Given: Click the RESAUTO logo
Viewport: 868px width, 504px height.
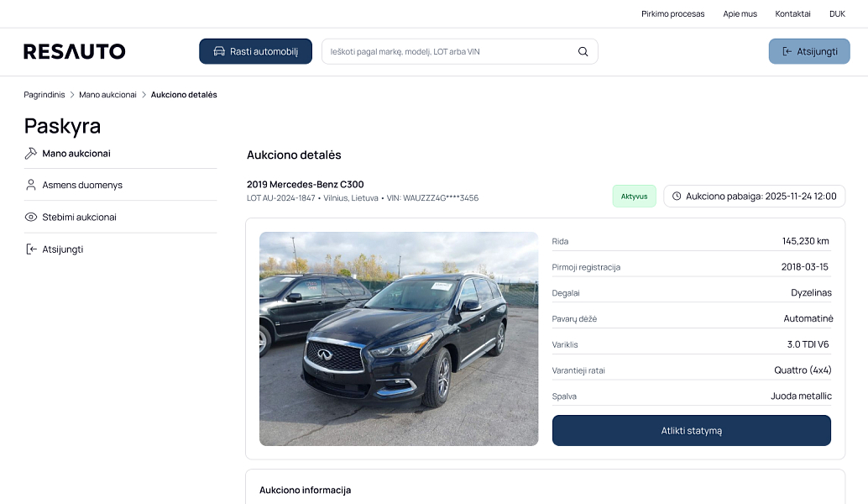Looking at the screenshot, I should [74, 51].
